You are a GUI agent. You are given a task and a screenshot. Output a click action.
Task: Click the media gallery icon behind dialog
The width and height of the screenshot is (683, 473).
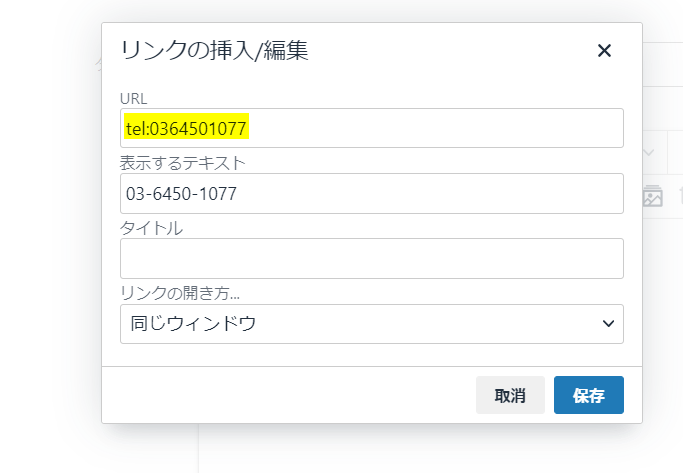coord(653,196)
